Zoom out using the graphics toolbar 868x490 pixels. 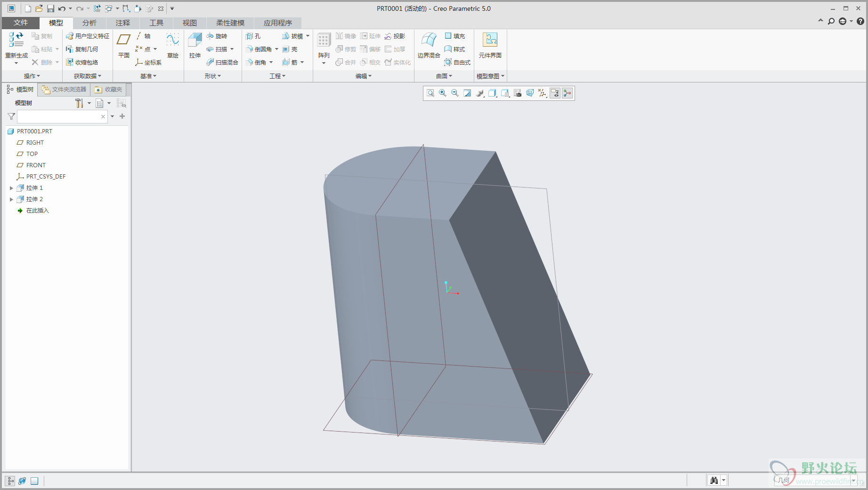pyautogui.click(x=455, y=93)
